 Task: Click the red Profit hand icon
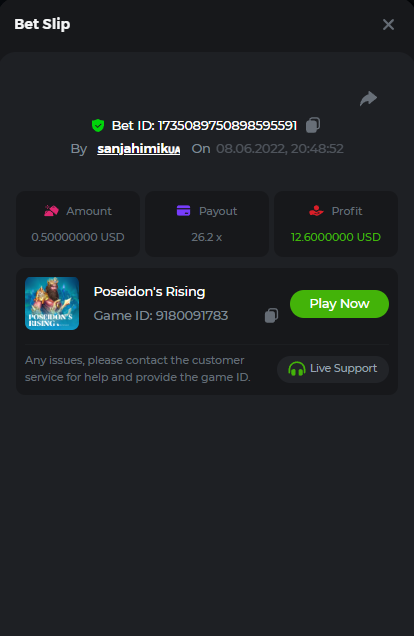(x=316, y=211)
